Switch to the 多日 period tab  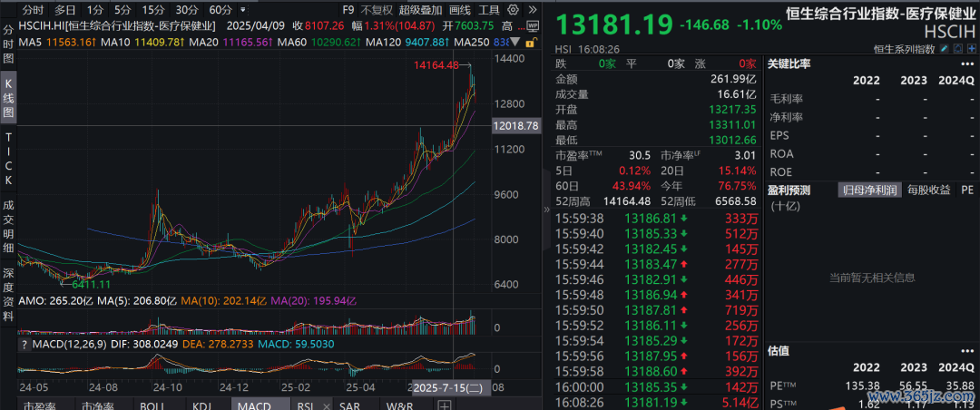pyautogui.click(x=64, y=10)
